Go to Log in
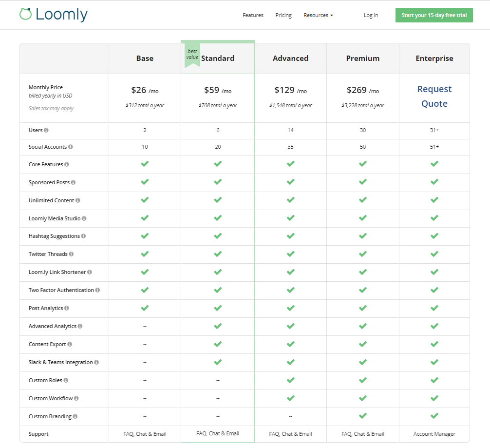Viewport: 490px width, 448px height. pyautogui.click(x=371, y=15)
